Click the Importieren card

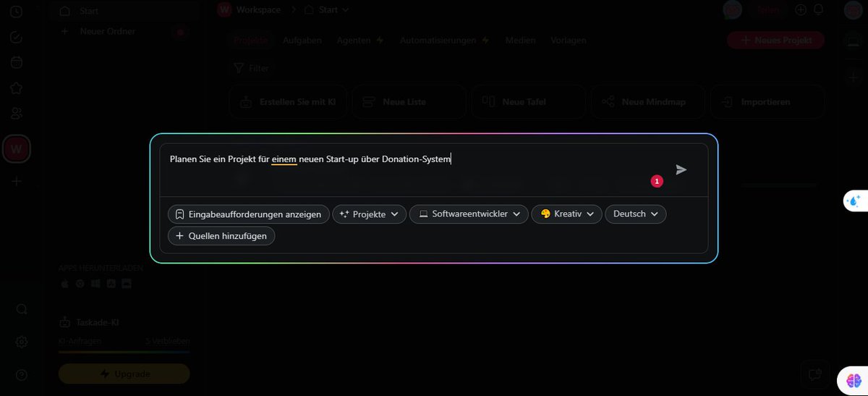(767, 102)
